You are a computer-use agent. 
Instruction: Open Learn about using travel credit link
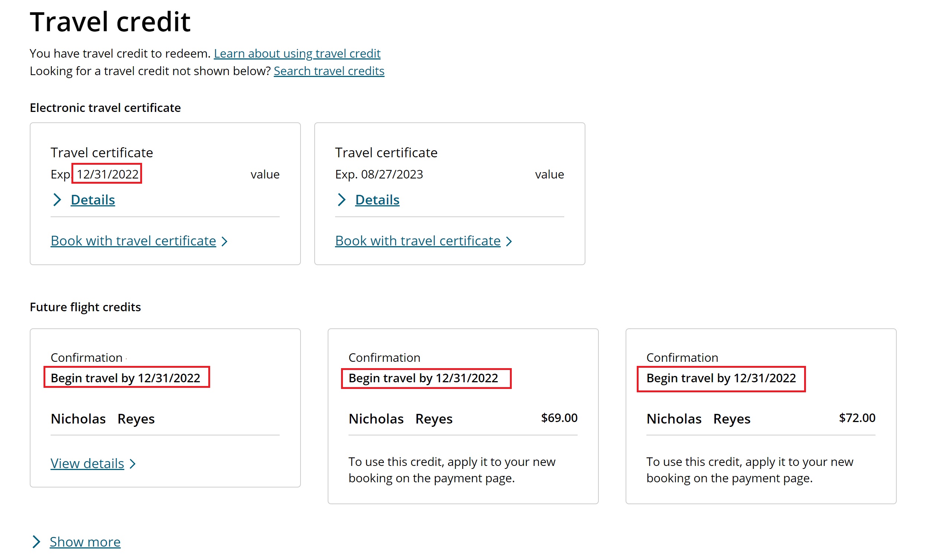click(297, 54)
